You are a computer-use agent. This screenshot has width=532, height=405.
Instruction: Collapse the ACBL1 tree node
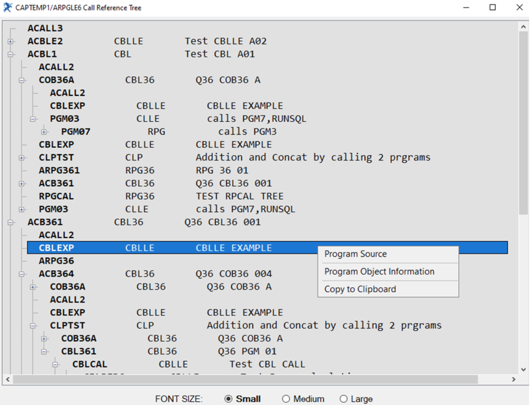(x=11, y=54)
